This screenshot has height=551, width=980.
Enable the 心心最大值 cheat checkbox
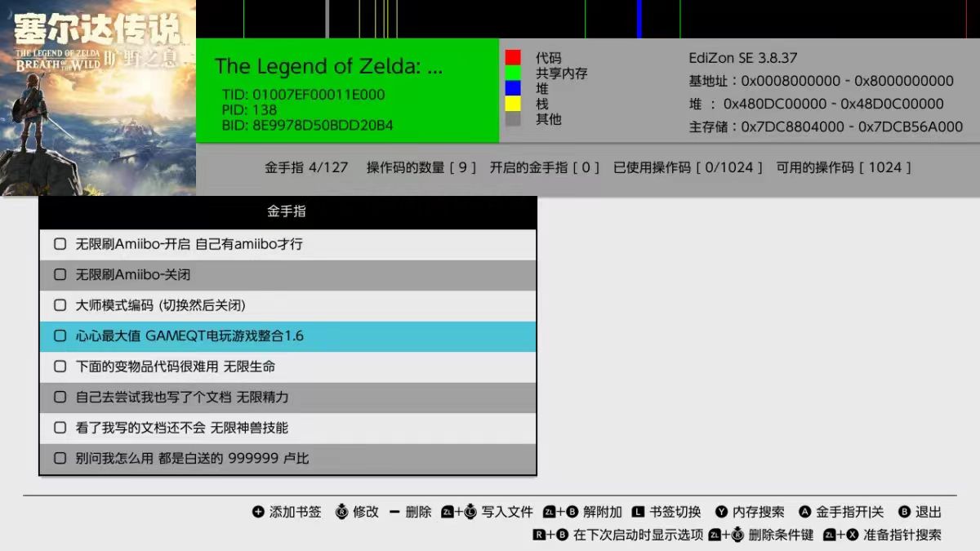[60, 335]
